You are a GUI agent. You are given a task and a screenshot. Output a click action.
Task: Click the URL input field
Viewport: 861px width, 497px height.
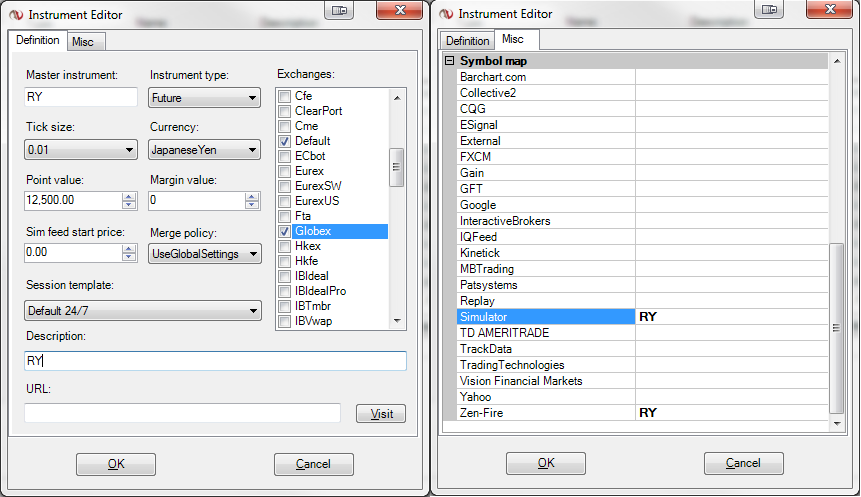pos(182,413)
